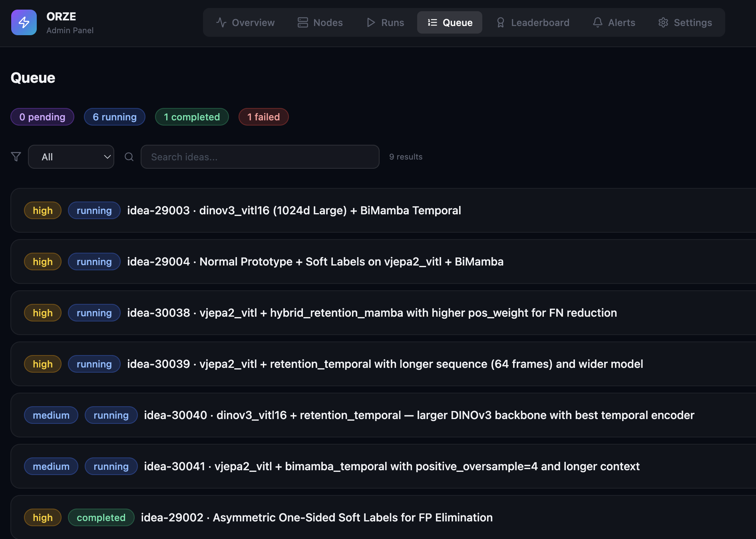Click the search magnifier icon

[129, 157]
